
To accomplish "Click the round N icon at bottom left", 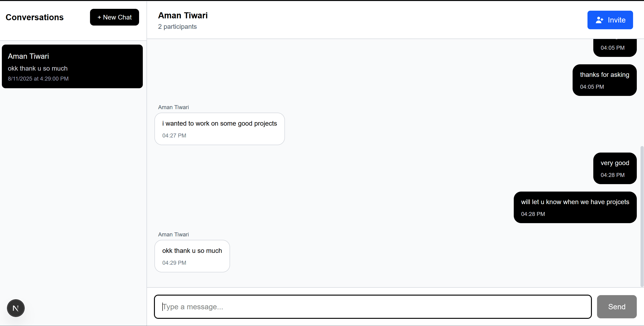I will tap(16, 308).
